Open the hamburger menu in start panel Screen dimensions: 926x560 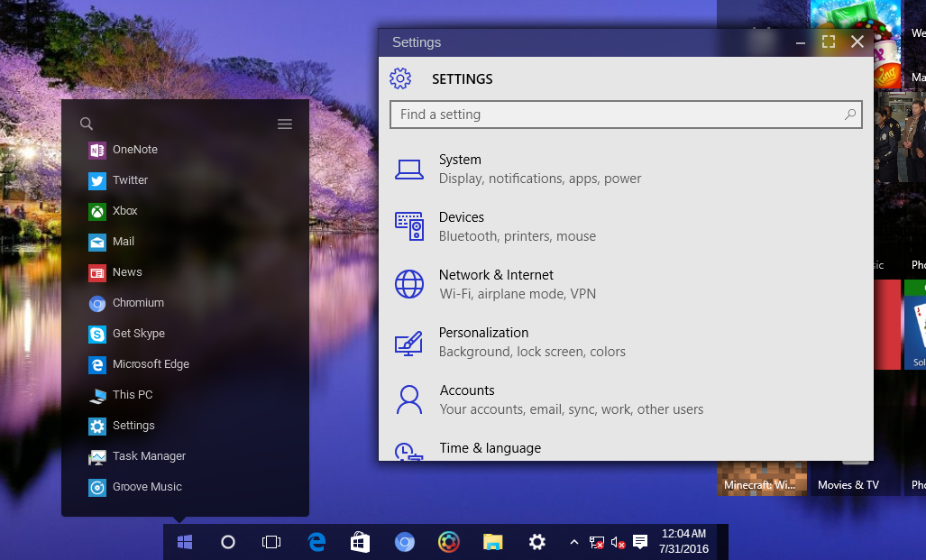pos(285,124)
